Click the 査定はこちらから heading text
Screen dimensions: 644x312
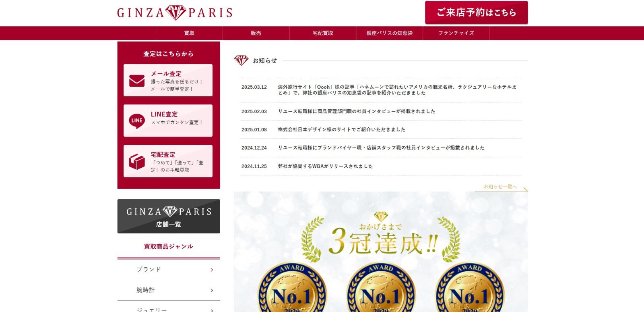tap(168, 54)
